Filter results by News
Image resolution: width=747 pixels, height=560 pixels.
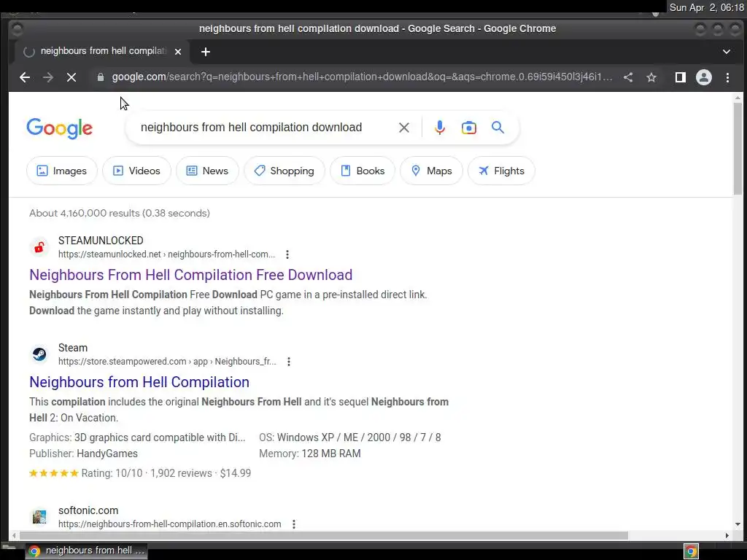(207, 171)
